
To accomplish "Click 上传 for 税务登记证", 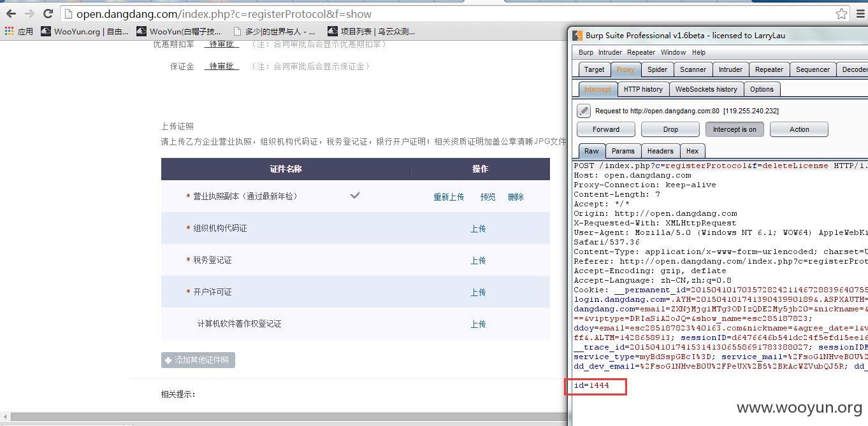I will click(478, 261).
